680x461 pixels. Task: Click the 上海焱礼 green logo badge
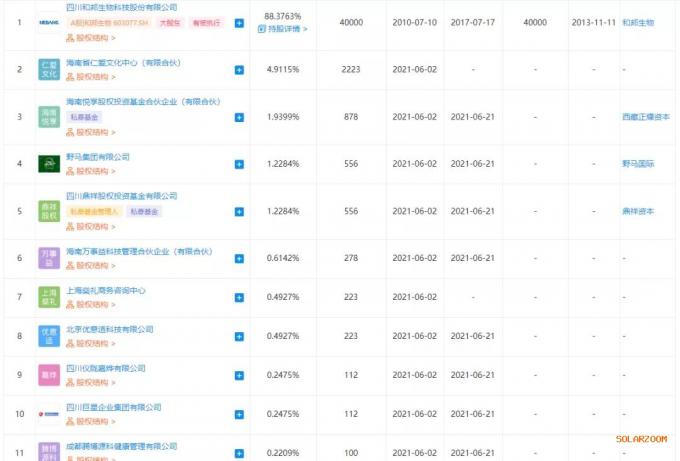coord(49,297)
